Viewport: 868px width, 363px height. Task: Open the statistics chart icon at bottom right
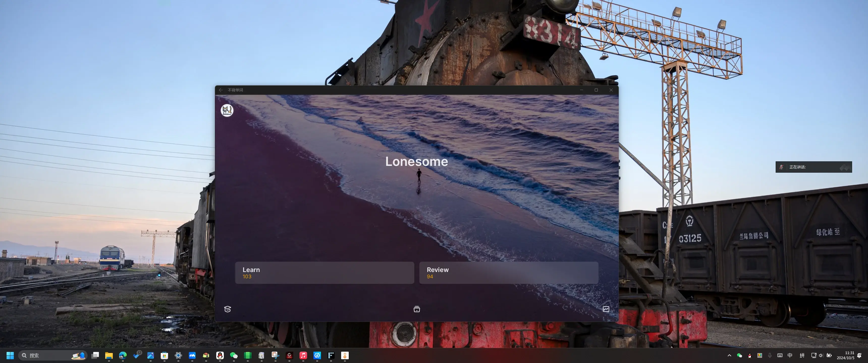pos(606,309)
